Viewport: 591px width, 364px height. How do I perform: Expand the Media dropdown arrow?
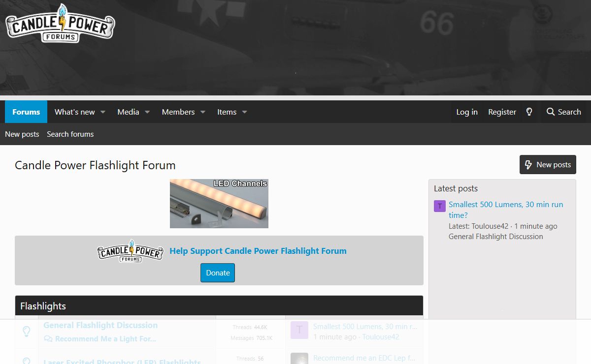(147, 112)
